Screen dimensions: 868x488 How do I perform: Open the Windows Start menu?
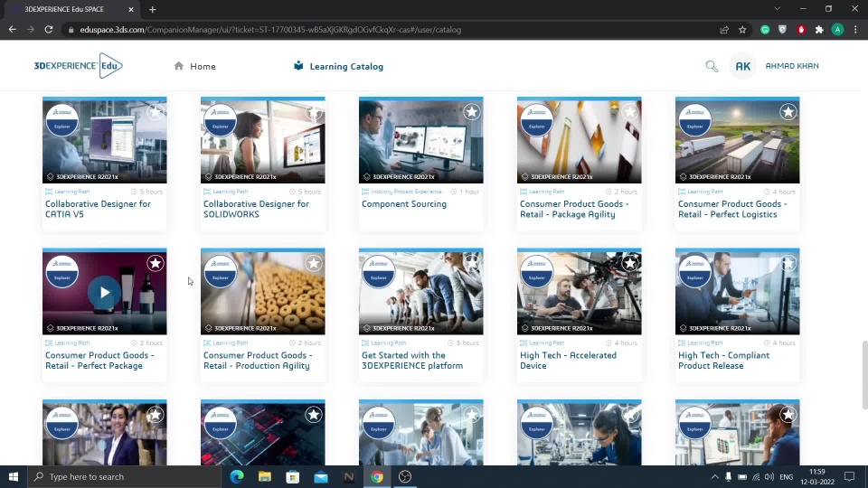click(x=14, y=476)
